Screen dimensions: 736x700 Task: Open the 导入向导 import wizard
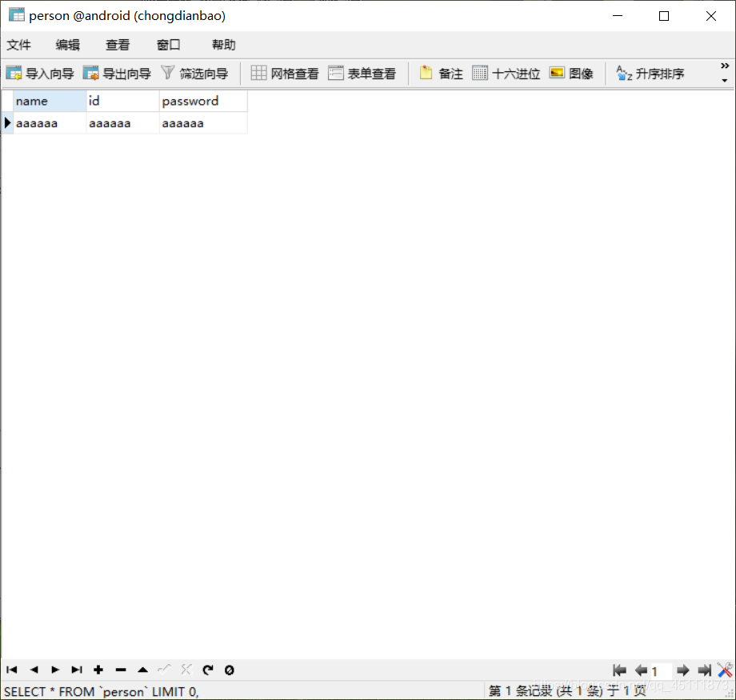(40, 74)
